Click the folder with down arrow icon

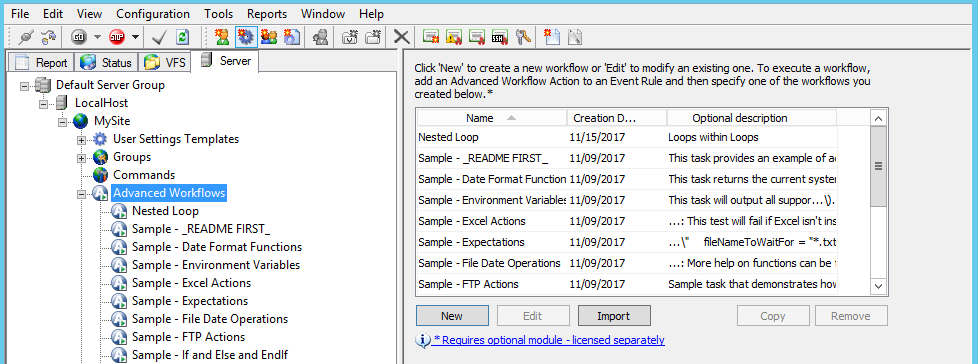(x=350, y=37)
